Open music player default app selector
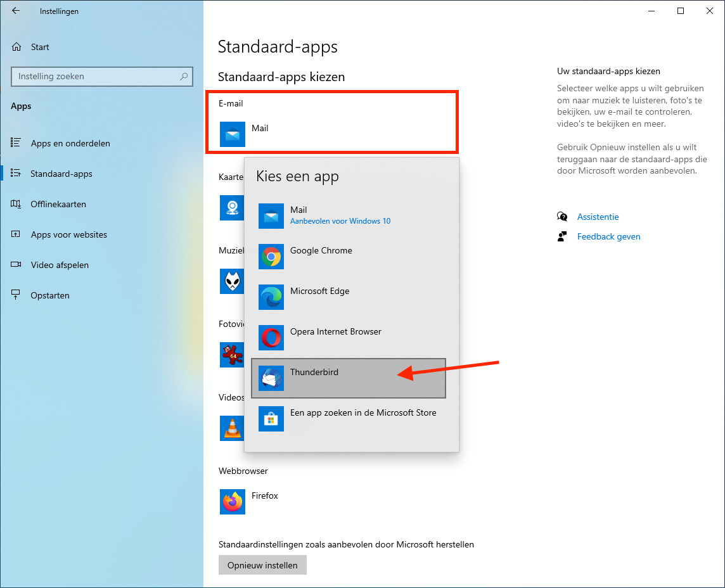The image size is (725, 588). [x=231, y=281]
